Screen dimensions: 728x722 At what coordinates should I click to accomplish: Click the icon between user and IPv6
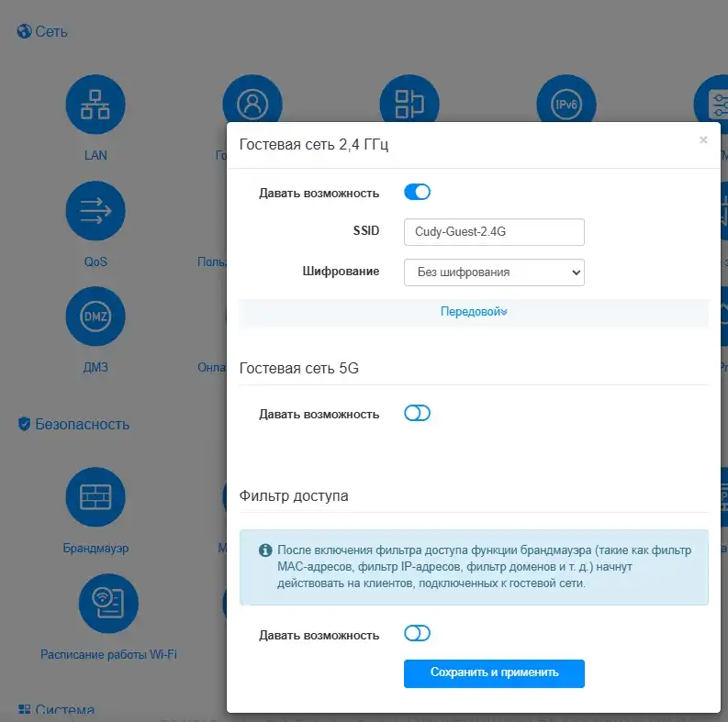click(409, 98)
